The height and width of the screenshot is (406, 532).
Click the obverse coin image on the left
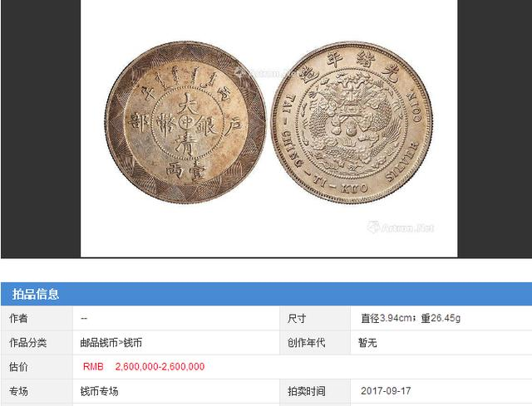(185, 122)
